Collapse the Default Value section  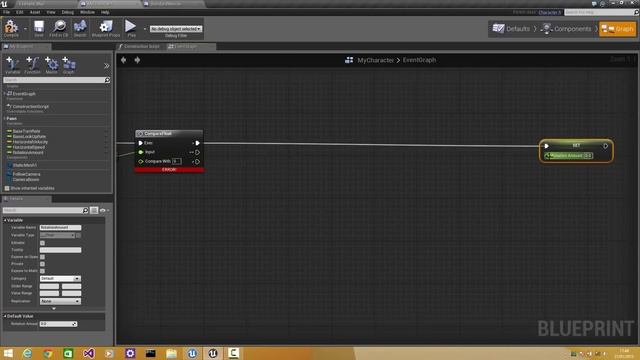[x=5, y=316]
